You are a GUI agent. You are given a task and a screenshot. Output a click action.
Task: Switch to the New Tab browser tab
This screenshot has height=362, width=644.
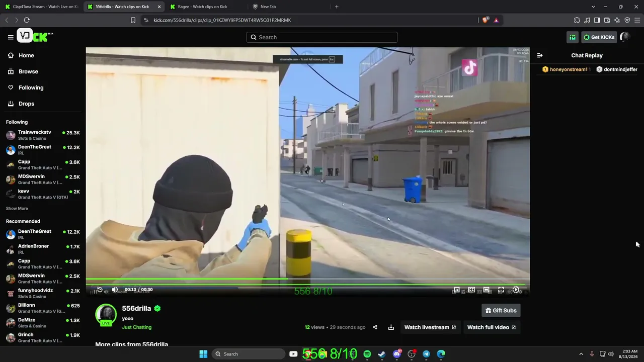click(289, 7)
